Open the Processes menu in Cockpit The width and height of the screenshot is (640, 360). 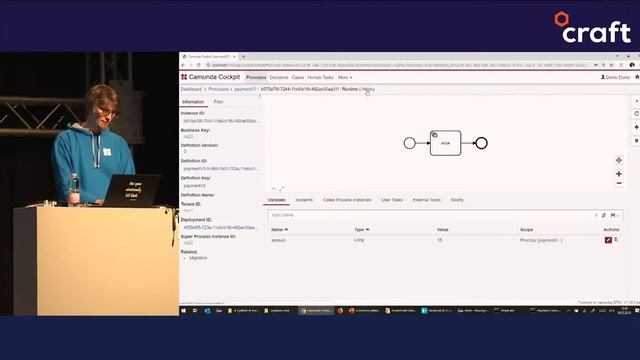point(256,77)
